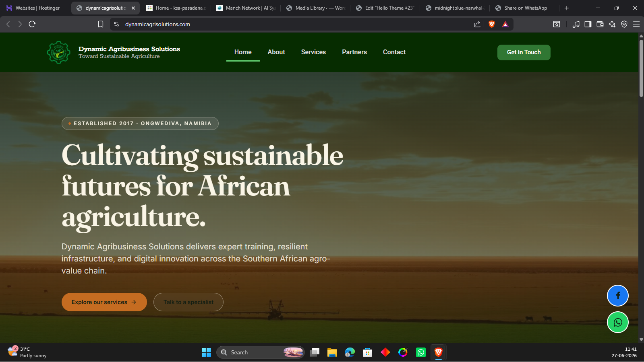Switch to the Websites | Hostinger tab
This screenshot has width=644, height=362.
pos(34,8)
